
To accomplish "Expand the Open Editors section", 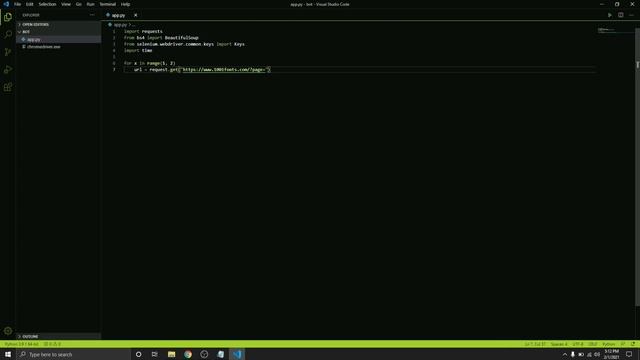I will (x=58, y=24).
